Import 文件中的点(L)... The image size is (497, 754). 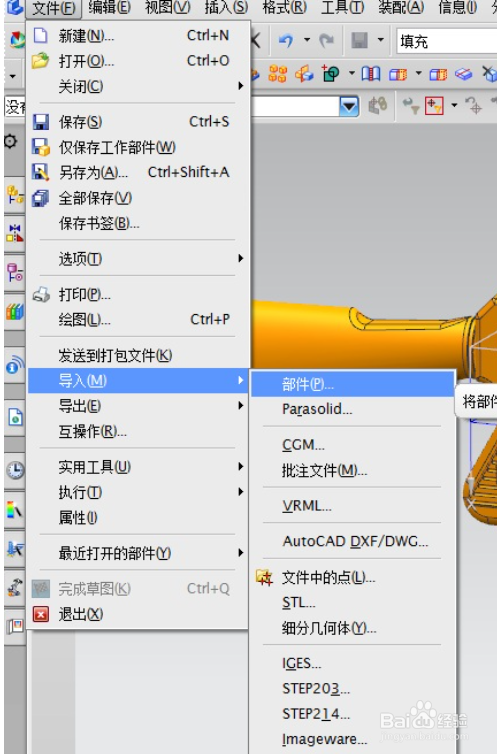click(353, 577)
